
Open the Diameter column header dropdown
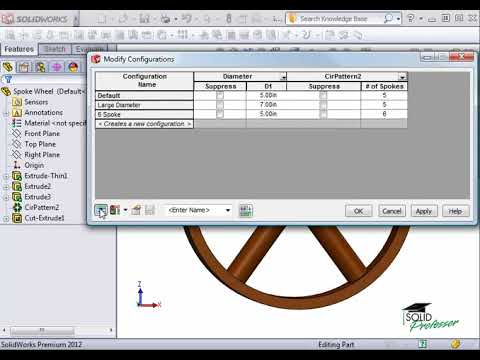tap(283, 77)
